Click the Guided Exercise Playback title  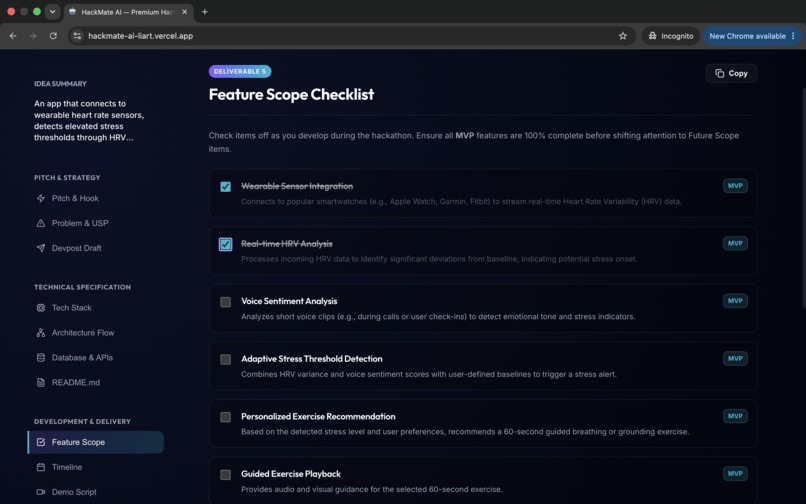pos(291,474)
